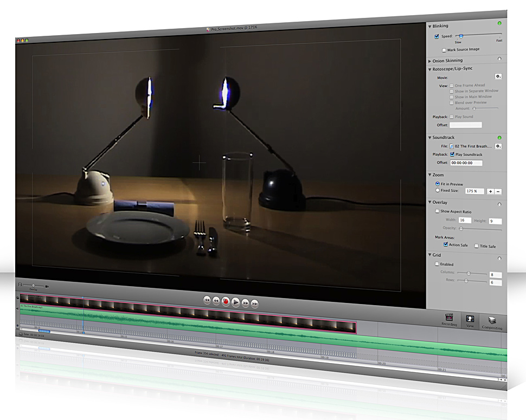The image size is (526, 420).
Task: Expand the Onion Skinning section
Action: pos(429,61)
